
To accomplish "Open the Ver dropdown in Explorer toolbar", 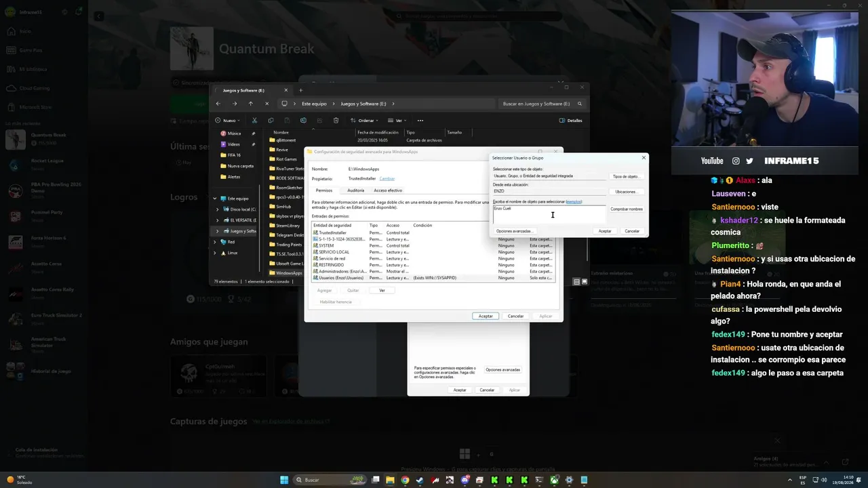I will [399, 121].
